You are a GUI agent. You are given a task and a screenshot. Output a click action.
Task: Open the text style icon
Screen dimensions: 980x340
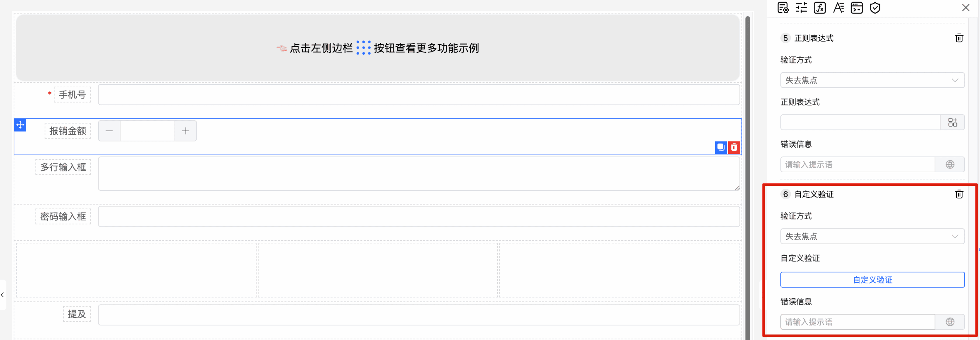pyautogui.click(x=838, y=8)
